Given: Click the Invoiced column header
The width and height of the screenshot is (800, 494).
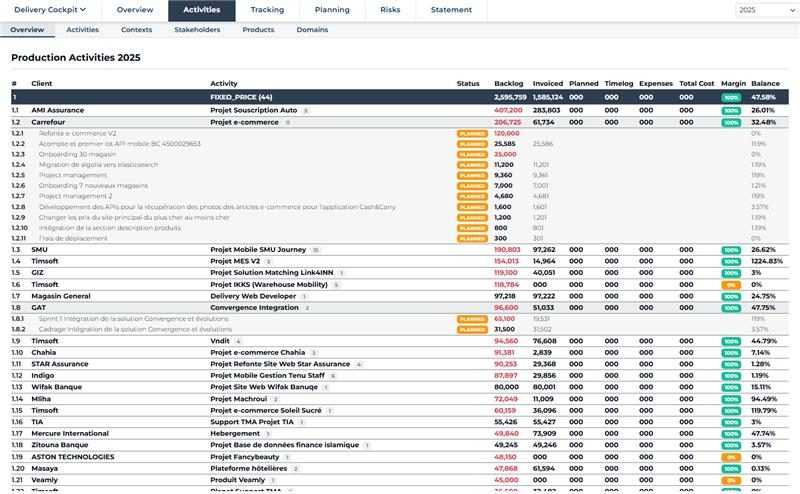Looking at the screenshot, I should pyautogui.click(x=547, y=83).
